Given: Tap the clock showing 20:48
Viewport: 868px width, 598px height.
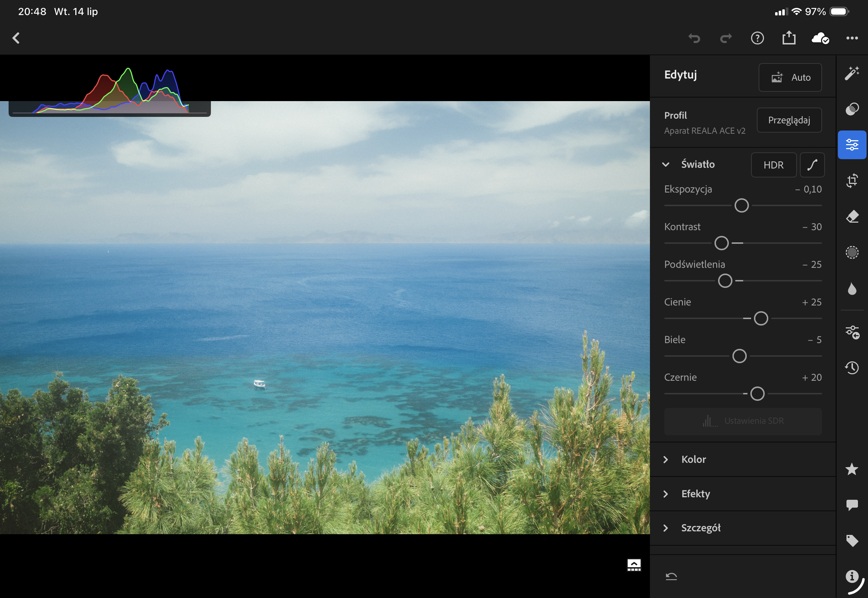Looking at the screenshot, I should (x=32, y=11).
